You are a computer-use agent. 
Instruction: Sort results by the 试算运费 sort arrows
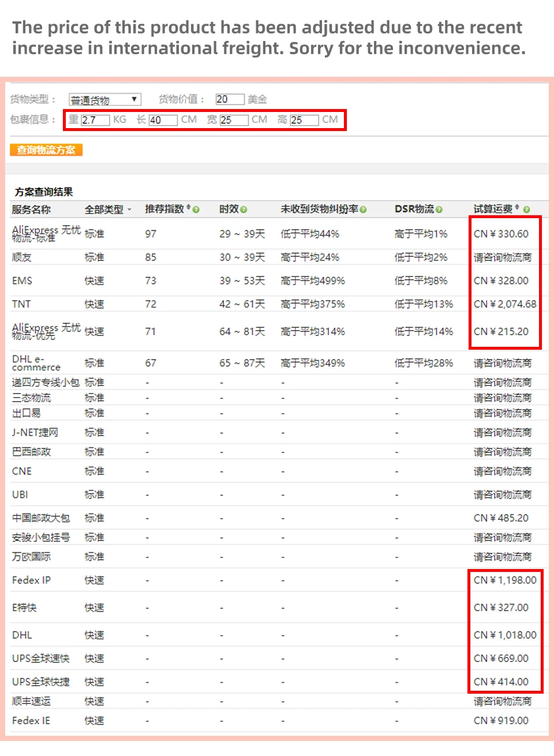(517, 208)
